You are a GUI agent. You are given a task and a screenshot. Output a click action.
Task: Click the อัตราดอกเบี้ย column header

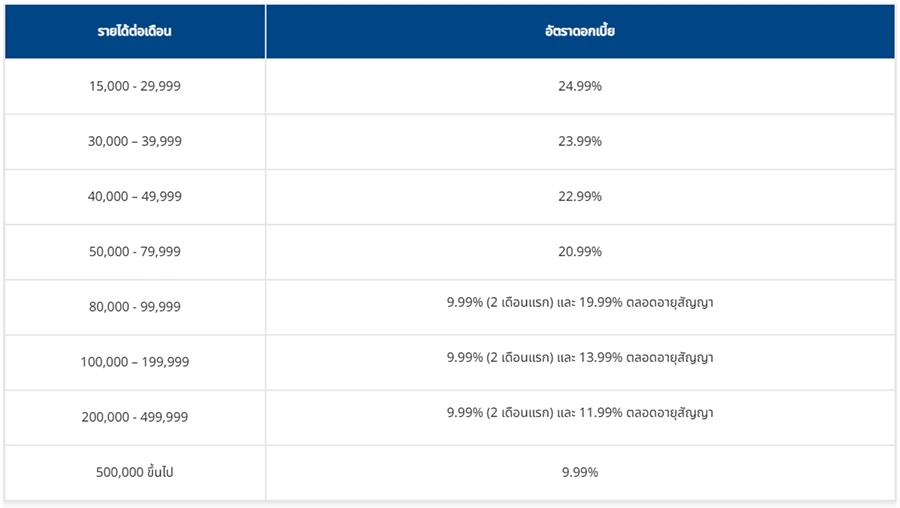pyautogui.click(x=580, y=32)
